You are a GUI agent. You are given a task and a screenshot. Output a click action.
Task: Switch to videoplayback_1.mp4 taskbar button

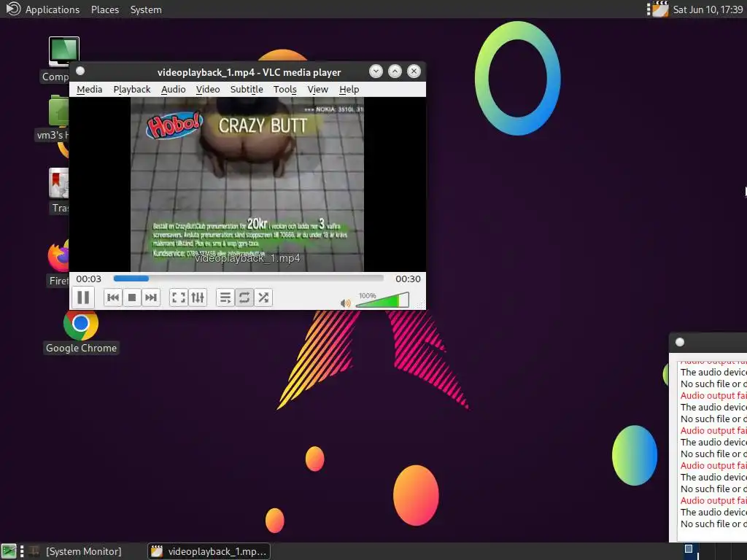(x=209, y=551)
